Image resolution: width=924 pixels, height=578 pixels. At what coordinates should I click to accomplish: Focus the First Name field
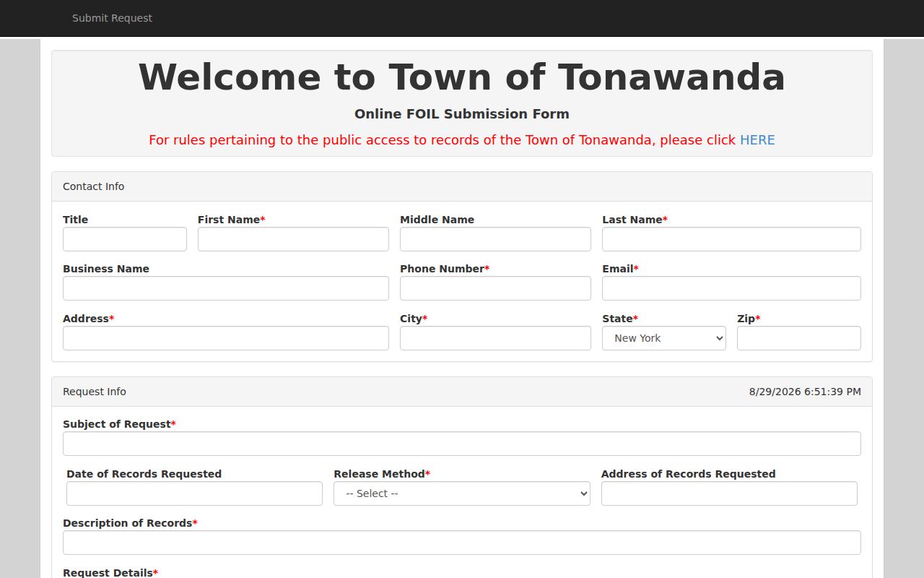coord(293,239)
